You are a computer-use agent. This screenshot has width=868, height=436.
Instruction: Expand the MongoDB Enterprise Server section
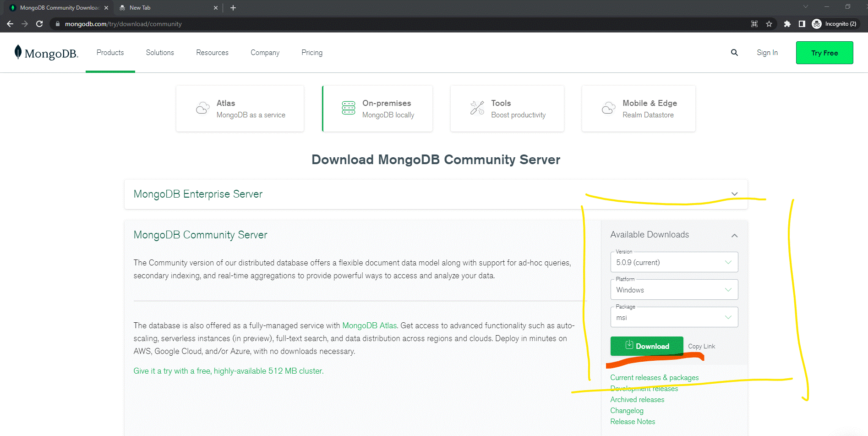(734, 194)
